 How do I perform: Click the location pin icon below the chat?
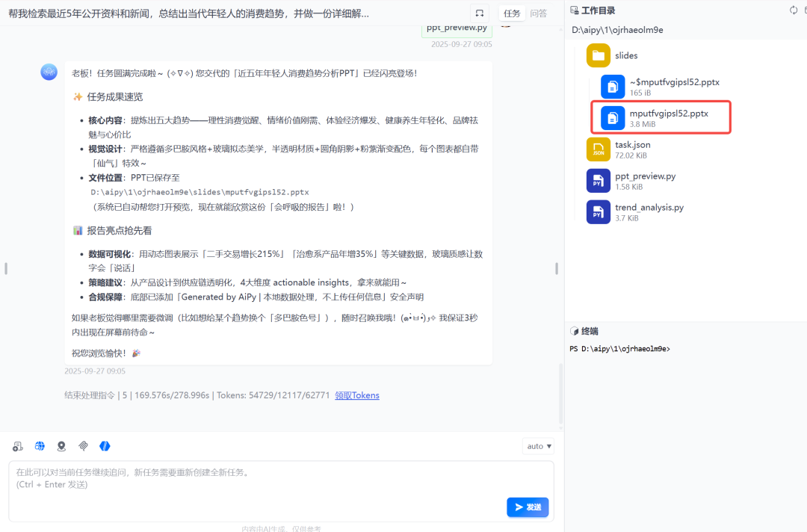click(x=61, y=445)
